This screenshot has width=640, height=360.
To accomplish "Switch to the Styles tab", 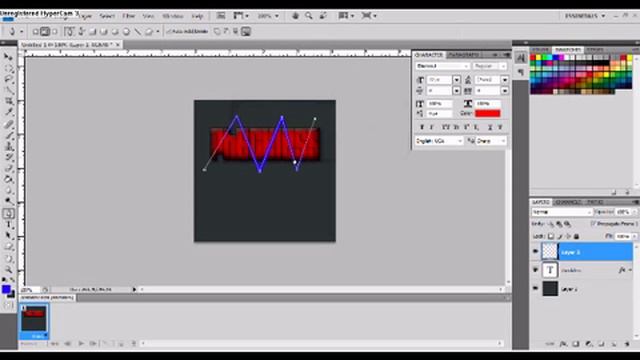I will (595, 49).
